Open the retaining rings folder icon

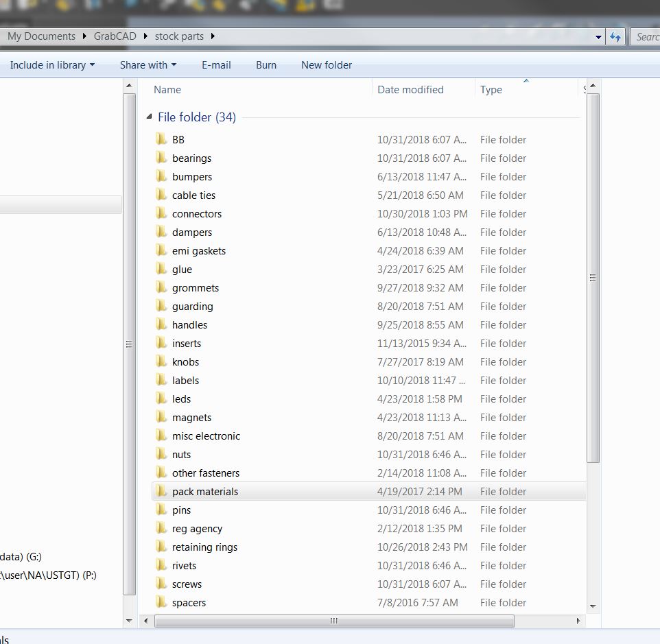[x=162, y=547]
